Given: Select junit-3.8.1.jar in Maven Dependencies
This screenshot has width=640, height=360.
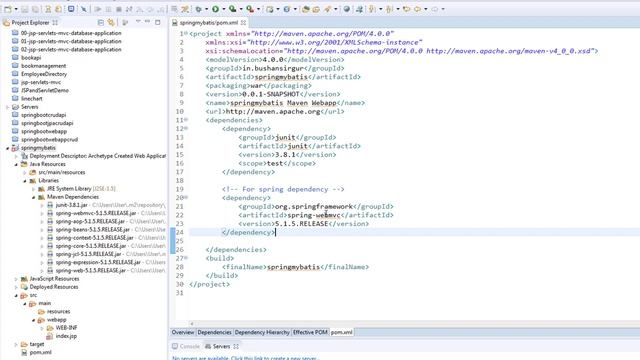Looking at the screenshot, I should pyautogui.click(x=72, y=205).
